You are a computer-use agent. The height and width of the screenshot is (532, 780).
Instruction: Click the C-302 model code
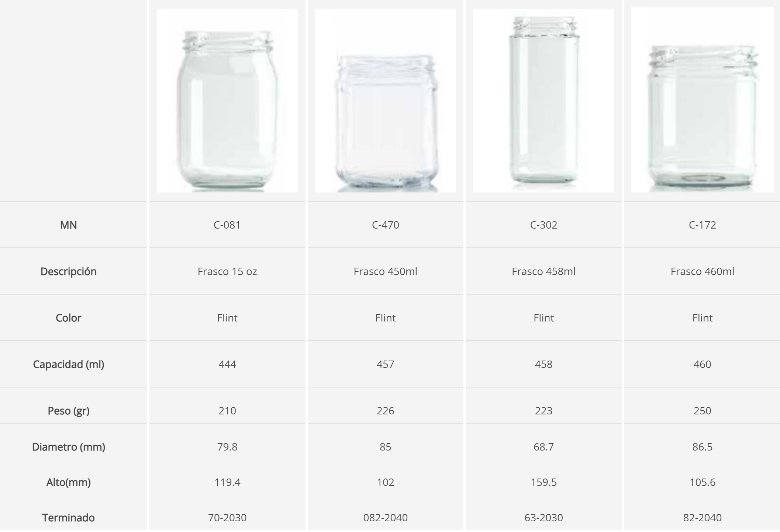[x=543, y=225]
